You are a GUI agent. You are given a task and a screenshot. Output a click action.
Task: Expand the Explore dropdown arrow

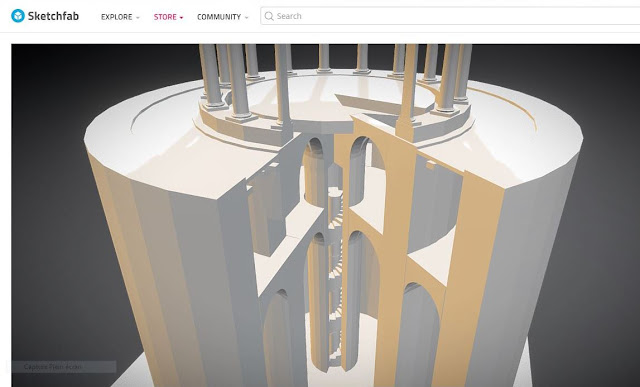point(138,18)
